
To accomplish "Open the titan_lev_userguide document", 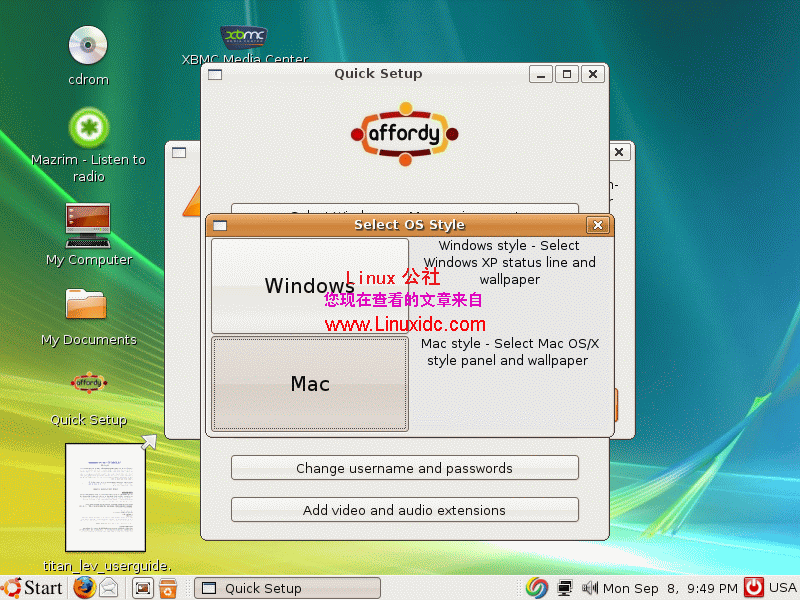I will click(105, 497).
